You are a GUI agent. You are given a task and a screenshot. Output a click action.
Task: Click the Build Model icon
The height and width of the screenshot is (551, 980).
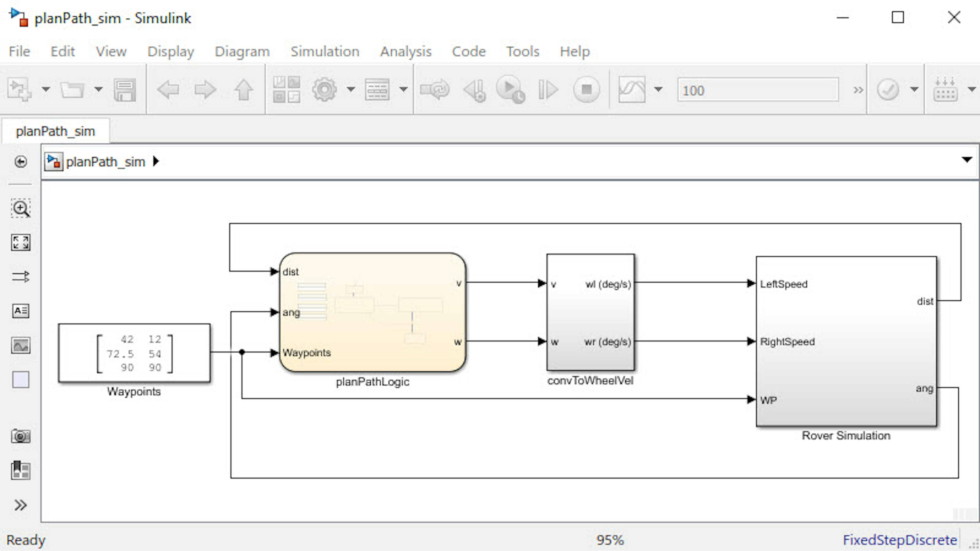point(945,90)
